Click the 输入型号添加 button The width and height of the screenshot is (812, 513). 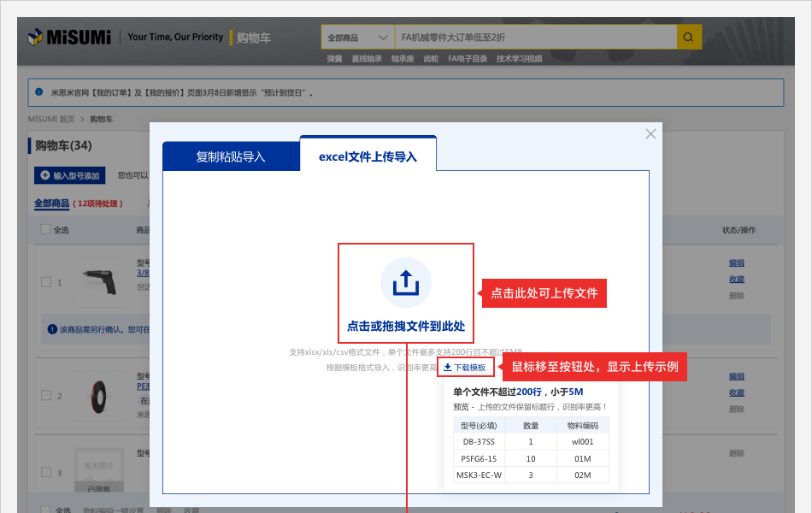pos(69,175)
